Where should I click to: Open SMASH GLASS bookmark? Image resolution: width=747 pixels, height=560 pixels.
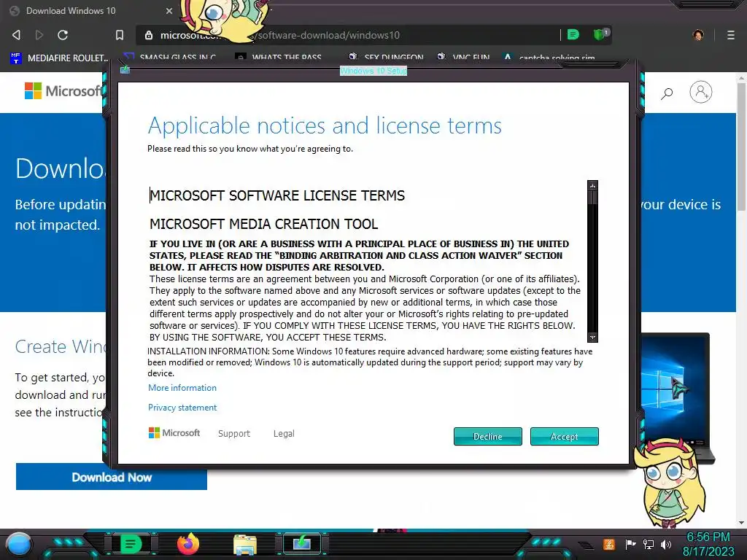[x=169, y=58]
